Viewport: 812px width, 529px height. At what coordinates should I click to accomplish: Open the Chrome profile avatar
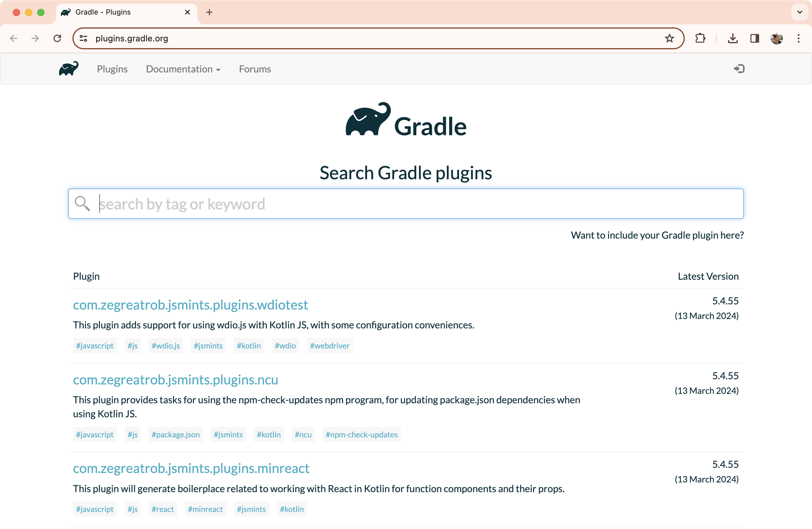point(776,38)
